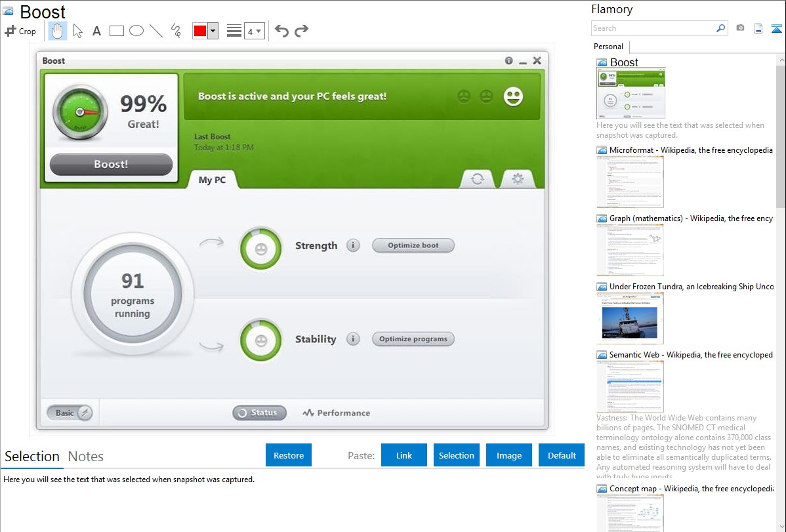Switch to the My PC tab
The height and width of the screenshot is (532, 786).
[212, 180]
